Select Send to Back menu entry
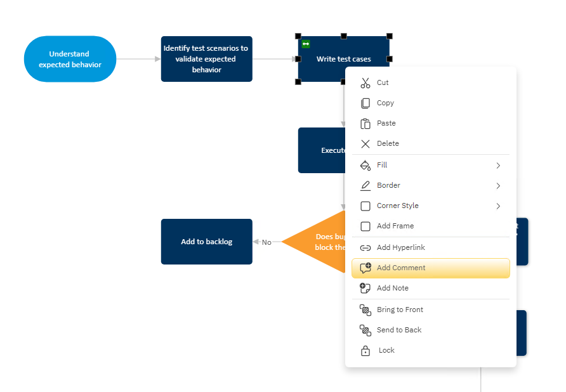 398,330
